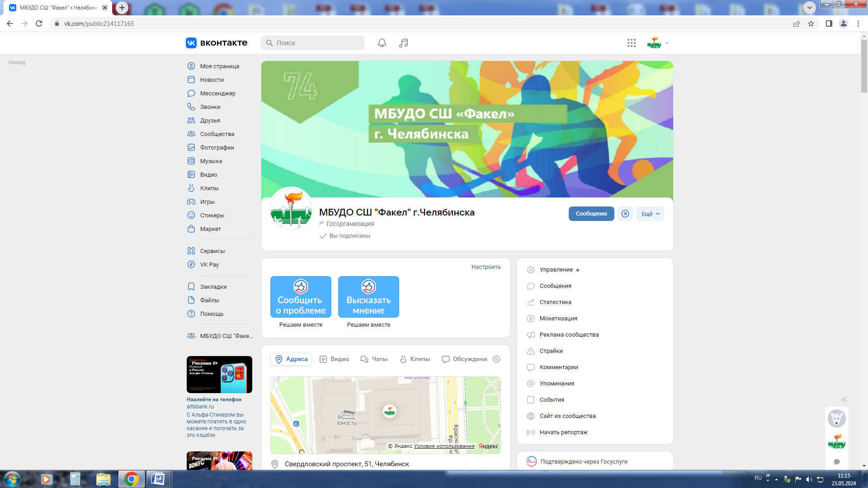Click the share arrow icon next to Сообщение

(x=625, y=214)
